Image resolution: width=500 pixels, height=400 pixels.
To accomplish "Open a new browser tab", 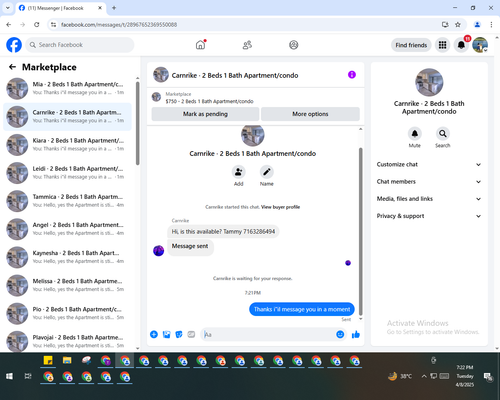I will pyautogui.click(x=114, y=8).
